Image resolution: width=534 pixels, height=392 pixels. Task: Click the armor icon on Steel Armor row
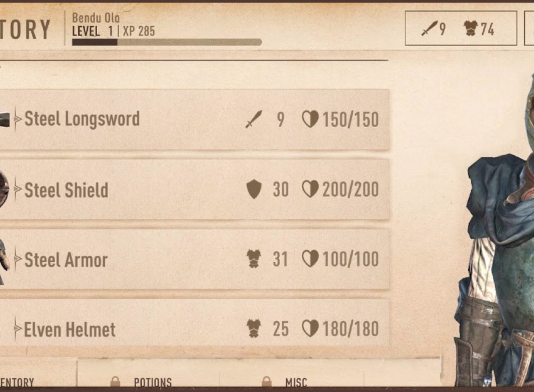click(253, 259)
